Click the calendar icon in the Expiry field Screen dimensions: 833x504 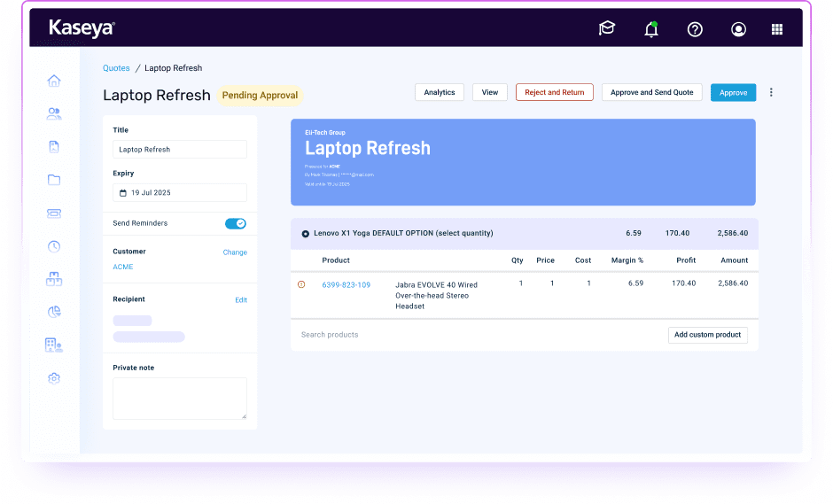point(122,193)
